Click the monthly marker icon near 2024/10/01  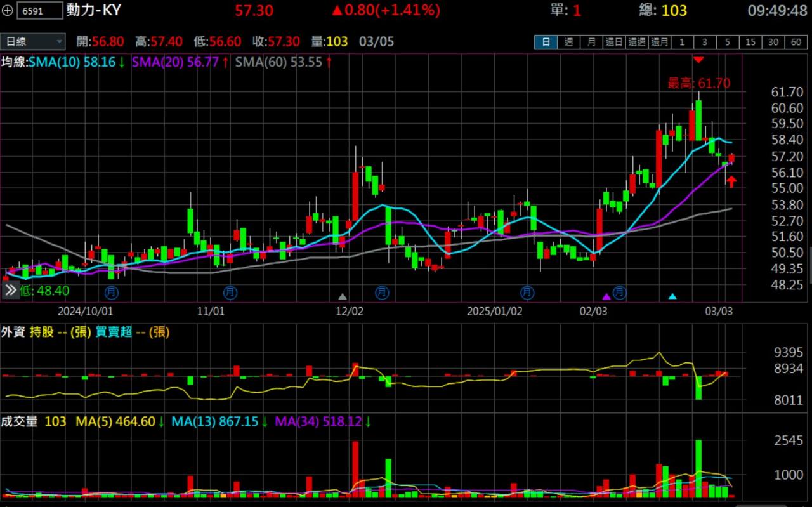click(x=112, y=293)
